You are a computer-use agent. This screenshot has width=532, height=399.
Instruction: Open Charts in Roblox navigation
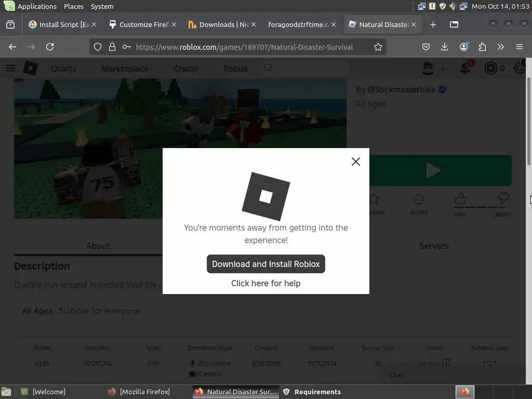pos(63,69)
